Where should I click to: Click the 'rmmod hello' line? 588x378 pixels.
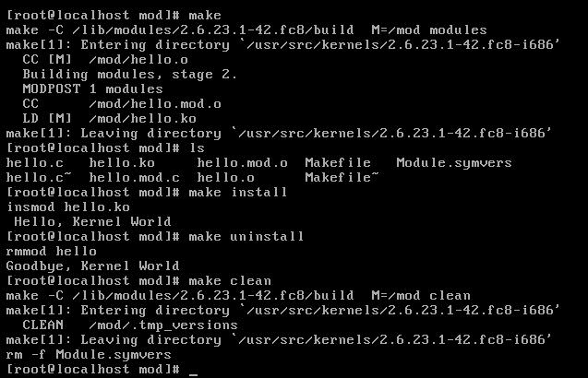coord(52,252)
